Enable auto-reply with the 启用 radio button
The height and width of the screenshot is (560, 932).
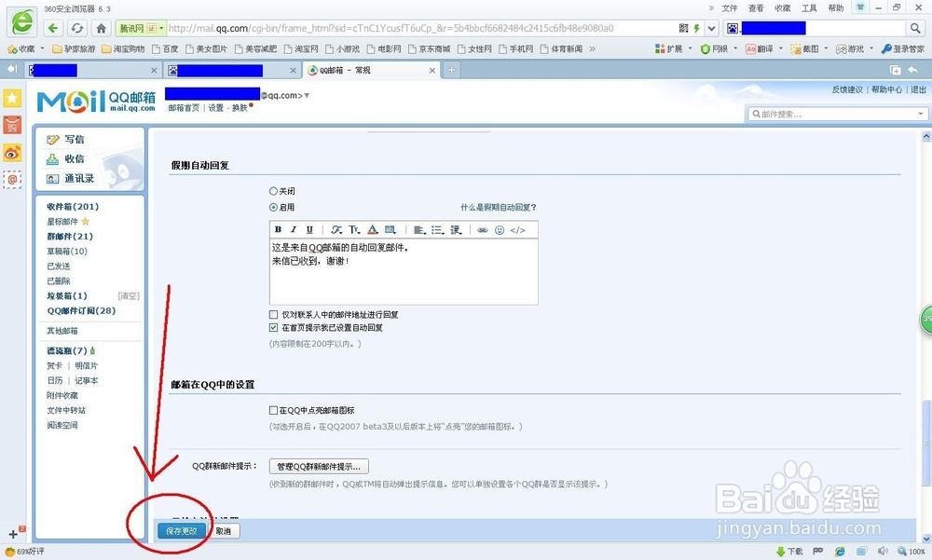[x=273, y=205]
